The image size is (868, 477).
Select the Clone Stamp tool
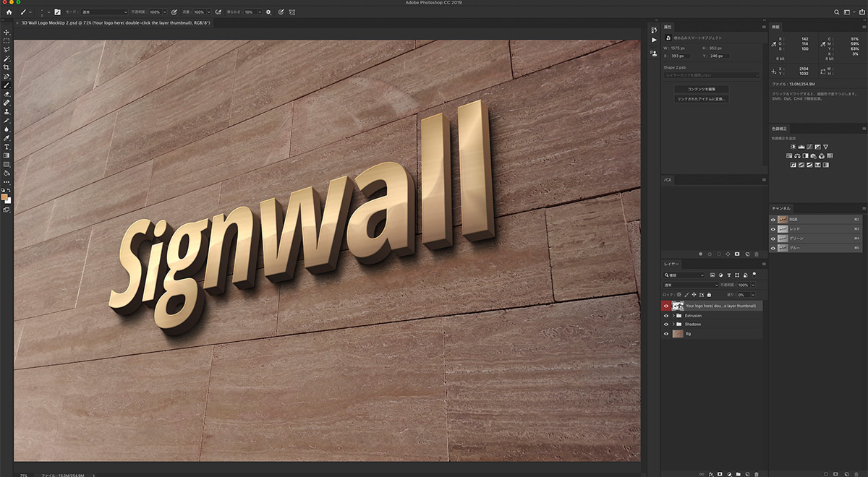click(x=7, y=111)
